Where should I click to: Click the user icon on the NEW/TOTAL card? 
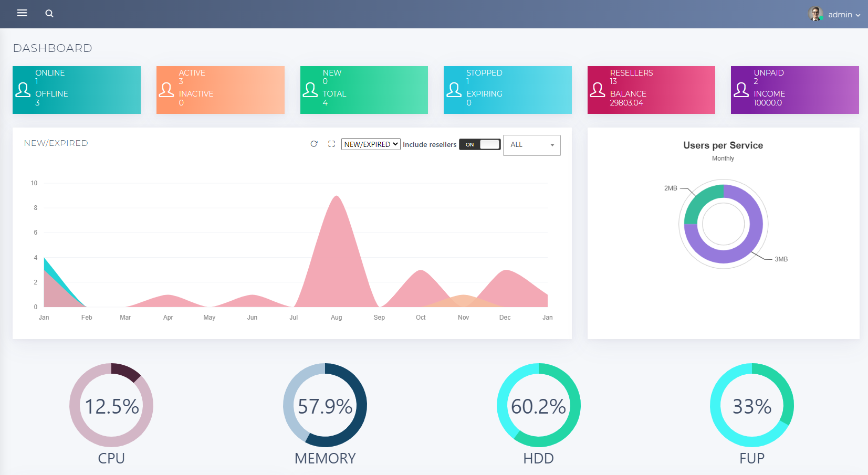click(x=310, y=90)
